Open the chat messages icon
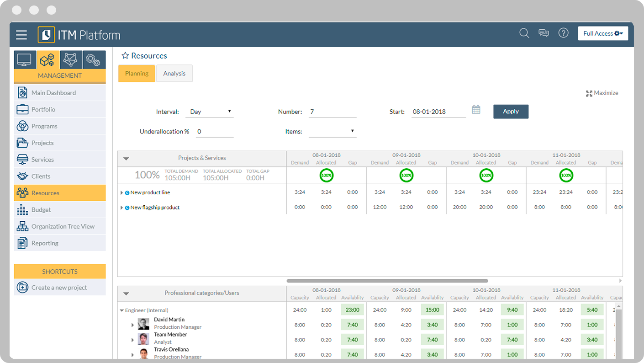The width and height of the screenshot is (644, 363). click(x=544, y=33)
